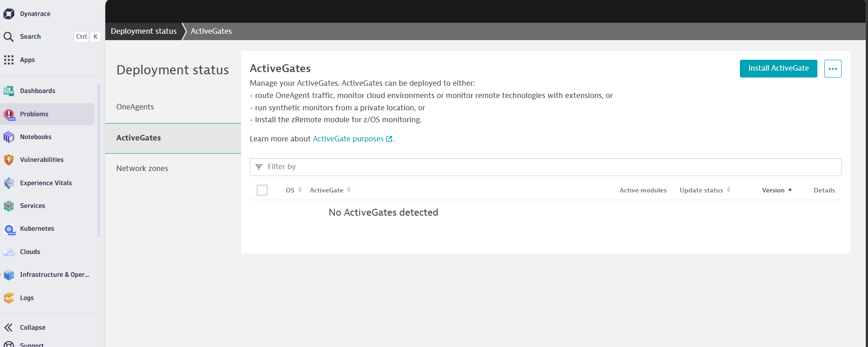This screenshot has width=868, height=347.
Task: Click Deployment status breadcrumb
Action: pyautogui.click(x=144, y=31)
